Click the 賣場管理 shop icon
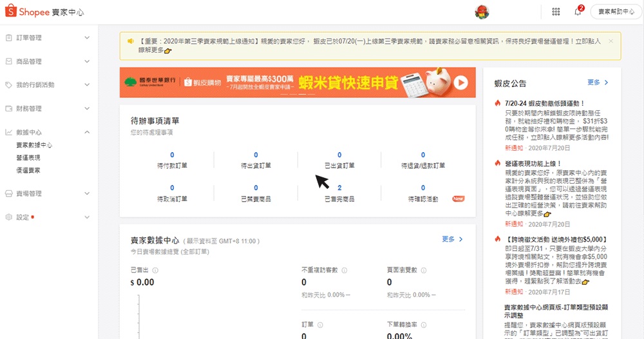The image size is (644, 339). coord(8,193)
